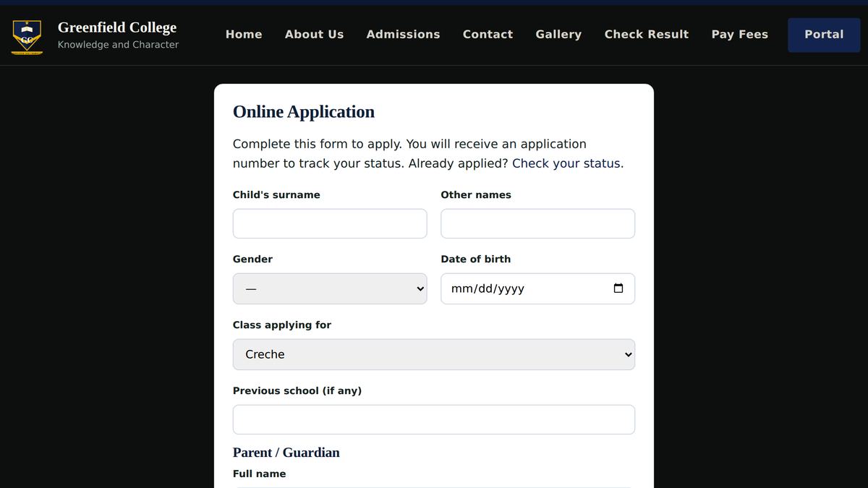Open the date picker calendar icon
Image resolution: width=868 pixels, height=488 pixels.
[x=618, y=288]
